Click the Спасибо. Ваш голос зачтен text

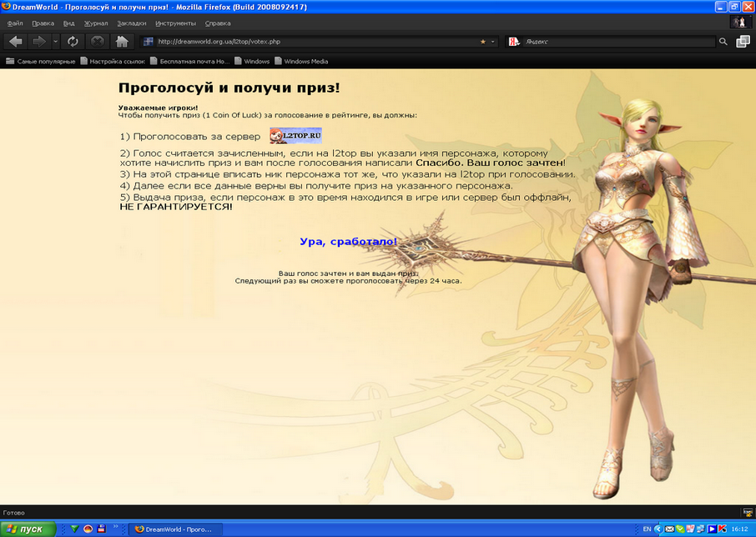(489, 163)
